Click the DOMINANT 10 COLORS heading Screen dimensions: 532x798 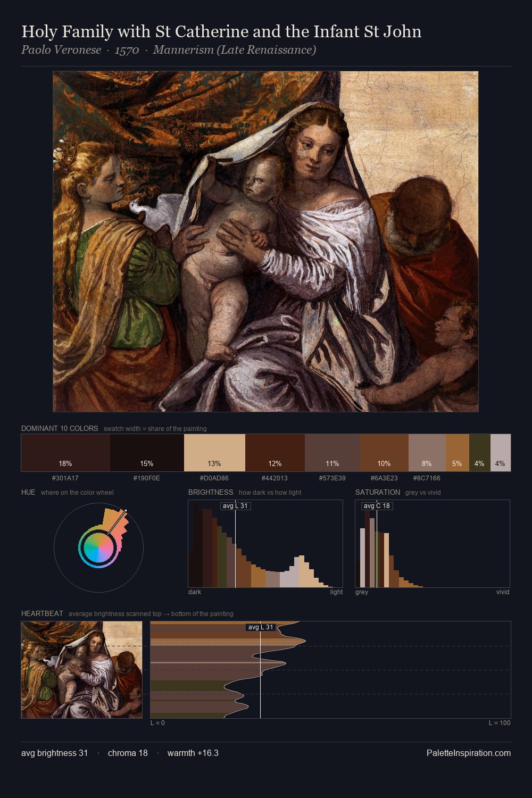pos(60,428)
